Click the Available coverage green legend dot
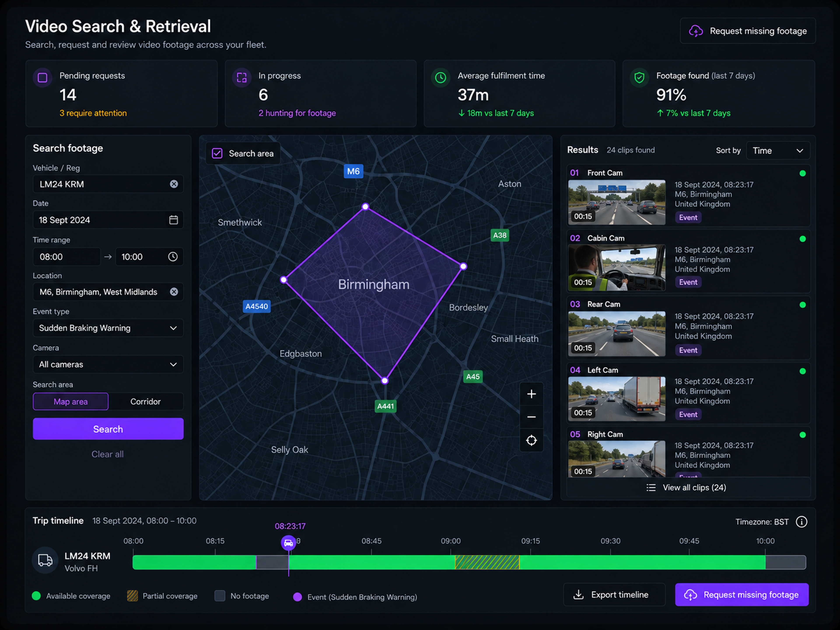 pyautogui.click(x=37, y=596)
